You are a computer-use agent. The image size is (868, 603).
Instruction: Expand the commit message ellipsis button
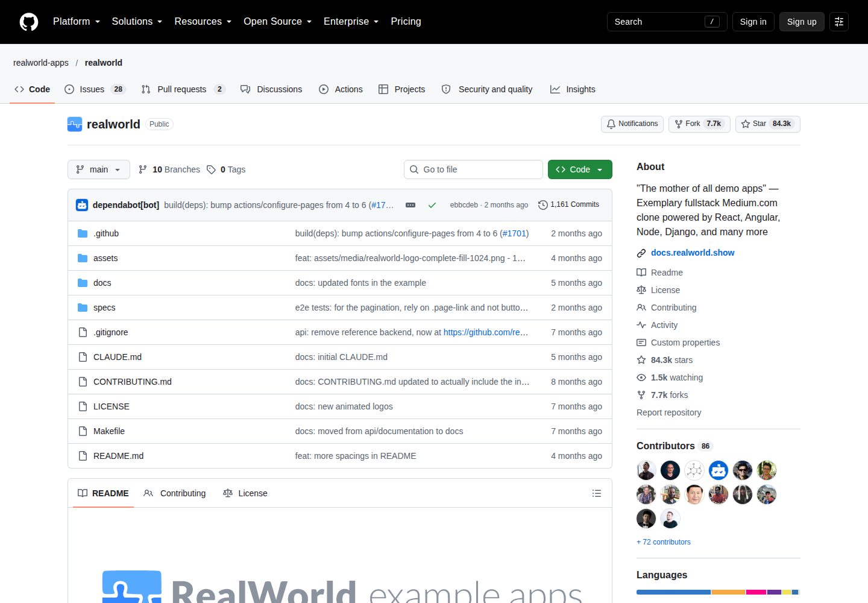pyautogui.click(x=410, y=205)
